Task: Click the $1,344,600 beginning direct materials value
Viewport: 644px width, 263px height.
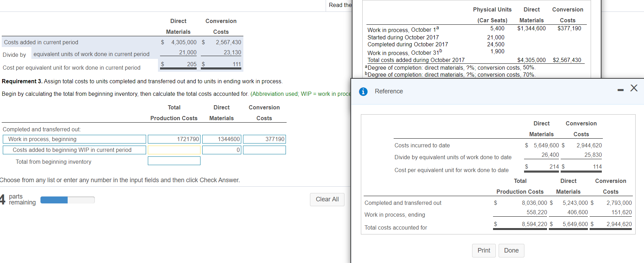Action: click(x=531, y=28)
